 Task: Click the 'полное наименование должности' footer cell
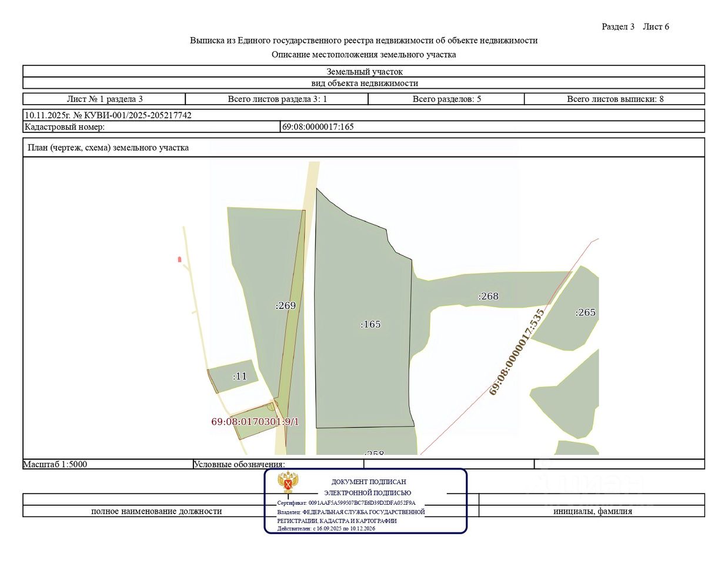[x=156, y=511]
